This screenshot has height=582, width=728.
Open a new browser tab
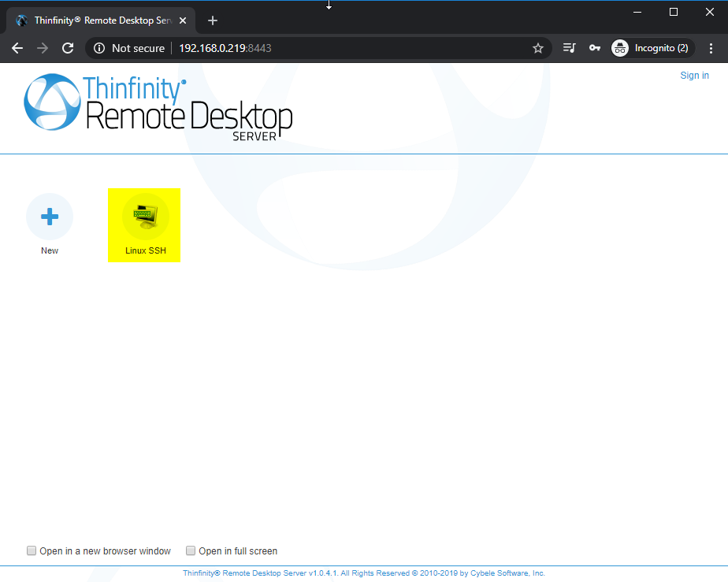tap(213, 20)
